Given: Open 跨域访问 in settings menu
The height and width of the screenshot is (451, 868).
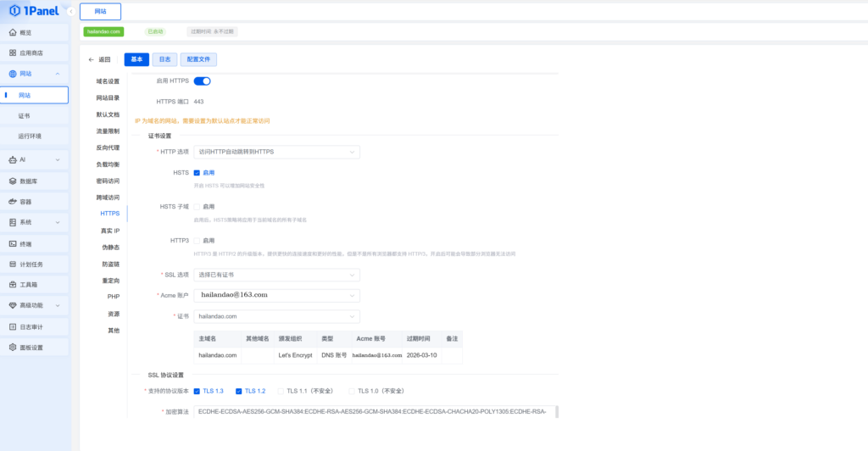Looking at the screenshot, I should (x=108, y=198).
